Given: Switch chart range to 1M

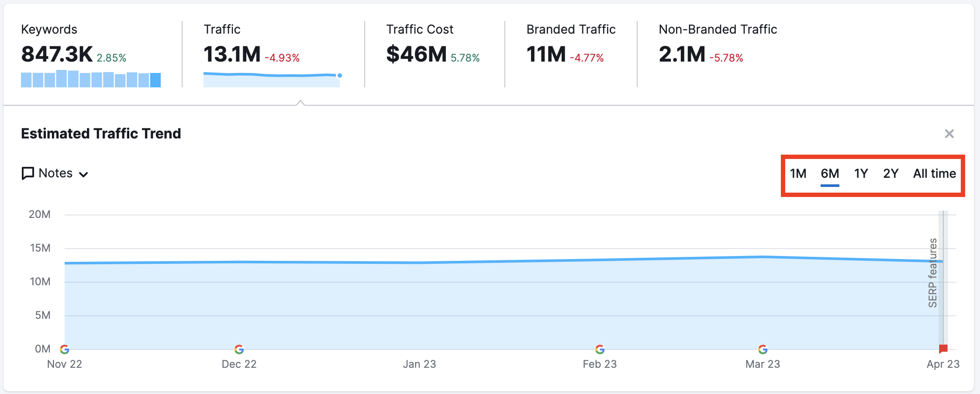Looking at the screenshot, I should pyautogui.click(x=798, y=174).
